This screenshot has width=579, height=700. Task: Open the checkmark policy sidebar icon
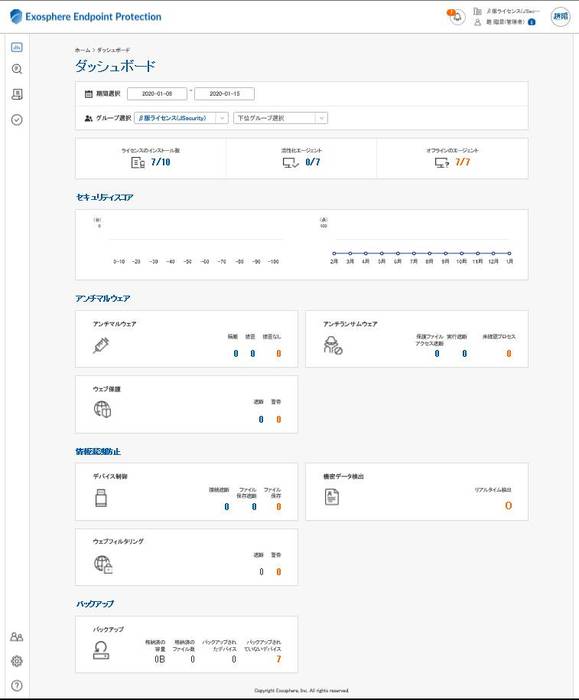17,120
